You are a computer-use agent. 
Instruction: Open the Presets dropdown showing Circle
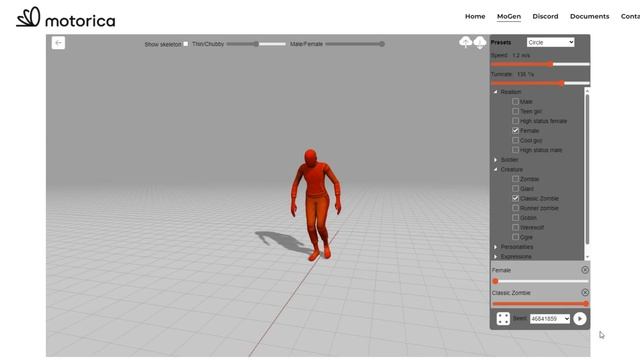(x=550, y=42)
